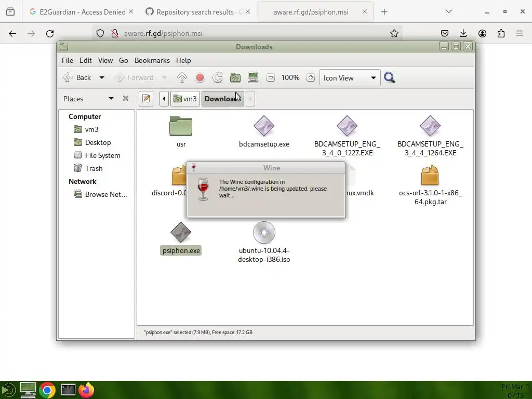
Task: Open the File menu
Action: coord(67,60)
